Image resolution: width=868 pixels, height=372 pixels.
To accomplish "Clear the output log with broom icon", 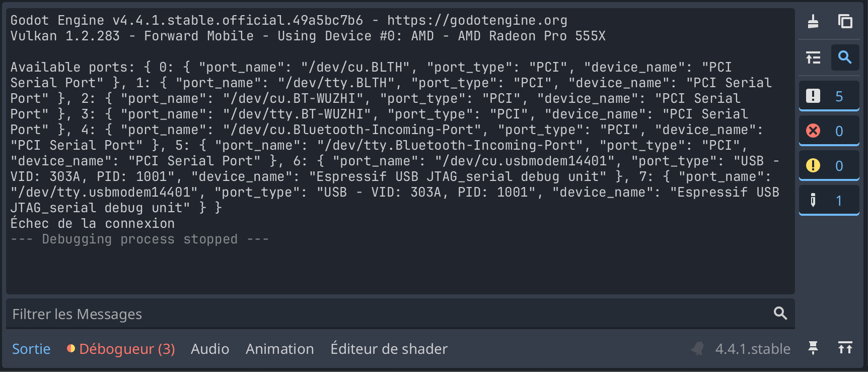I will [813, 22].
